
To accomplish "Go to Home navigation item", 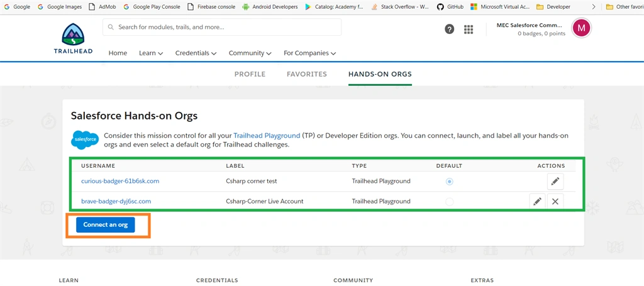I will pyautogui.click(x=118, y=53).
